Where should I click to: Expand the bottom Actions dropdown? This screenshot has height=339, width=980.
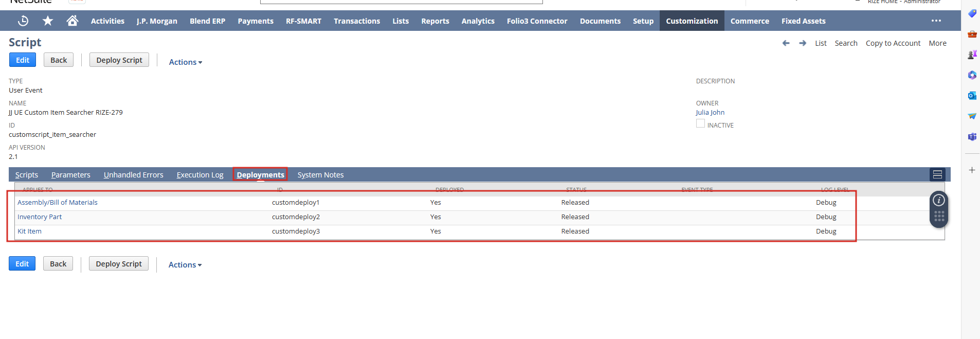pyautogui.click(x=185, y=265)
